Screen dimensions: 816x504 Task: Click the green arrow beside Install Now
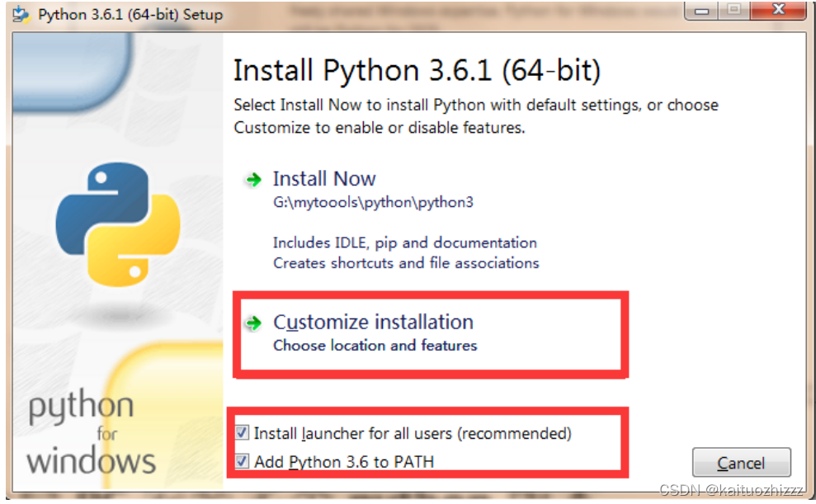253,180
